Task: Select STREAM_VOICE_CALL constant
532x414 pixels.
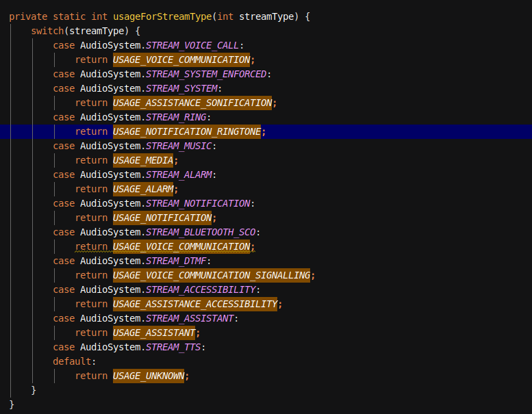Action: tap(192, 45)
